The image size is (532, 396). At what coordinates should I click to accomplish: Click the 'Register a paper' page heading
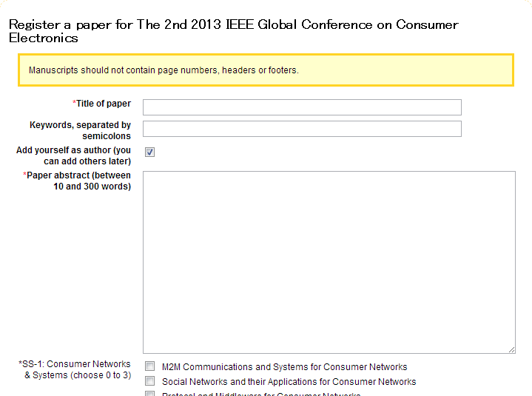[233, 31]
